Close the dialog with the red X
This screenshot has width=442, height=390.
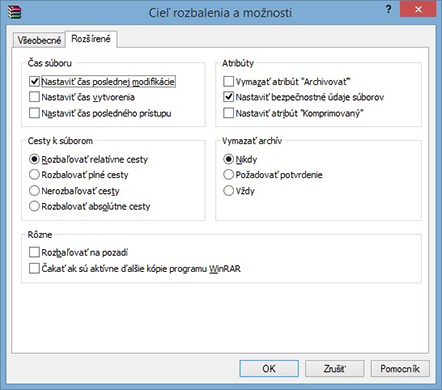(x=418, y=9)
